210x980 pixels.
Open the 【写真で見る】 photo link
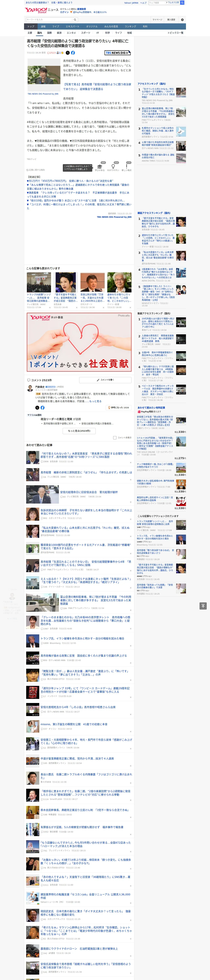pyautogui.click(x=97, y=87)
